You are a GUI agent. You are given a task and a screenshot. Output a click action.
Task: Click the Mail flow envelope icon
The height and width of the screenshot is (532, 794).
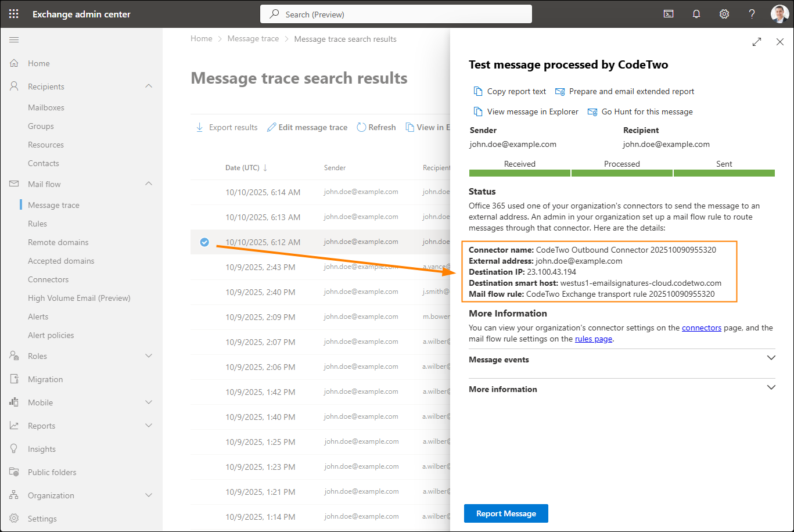point(14,184)
